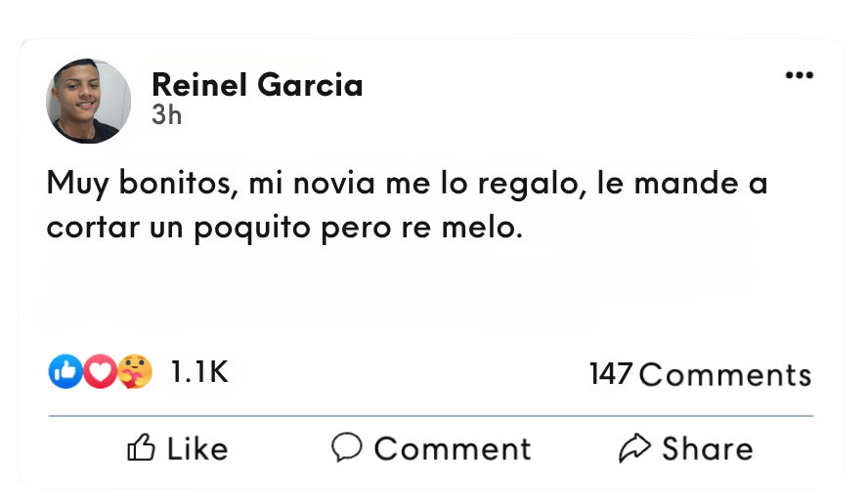The height and width of the screenshot is (504, 868).
Task: Click the "Like" text label
Action: click(197, 448)
